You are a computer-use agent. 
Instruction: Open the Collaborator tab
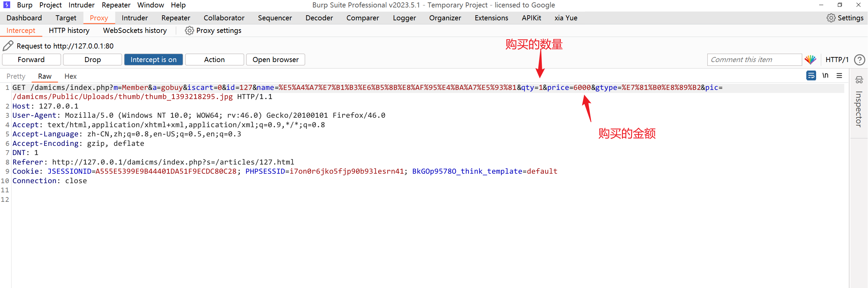(224, 18)
